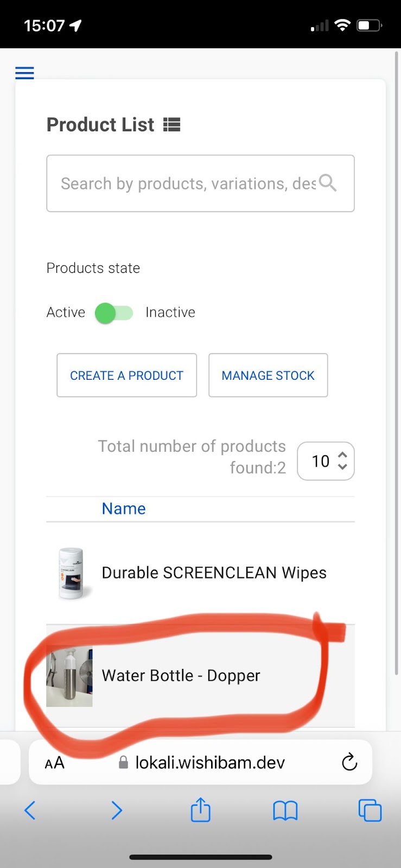Open the hamburger navigation menu
Viewport: 401px width, 868px height.
(24, 73)
